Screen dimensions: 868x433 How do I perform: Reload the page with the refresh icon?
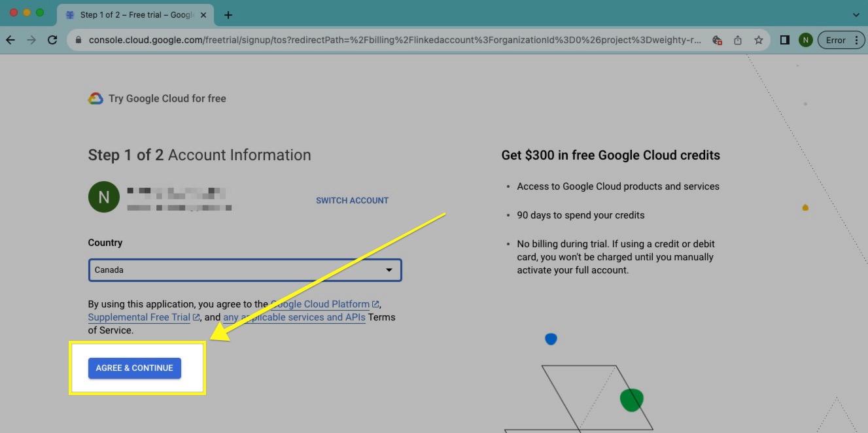52,40
